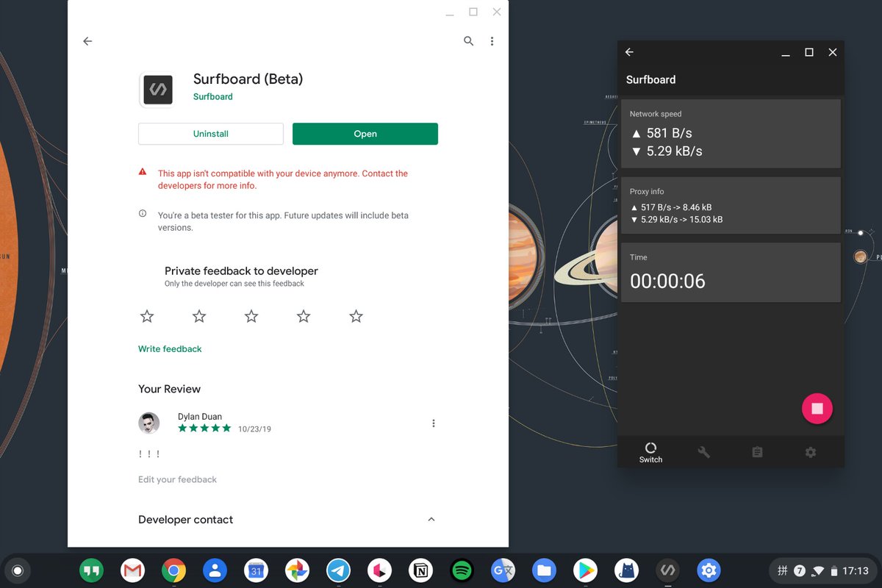The height and width of the screenshot is (588, 882).
Task: Click the Proxy info card
Action: point(731,206)
